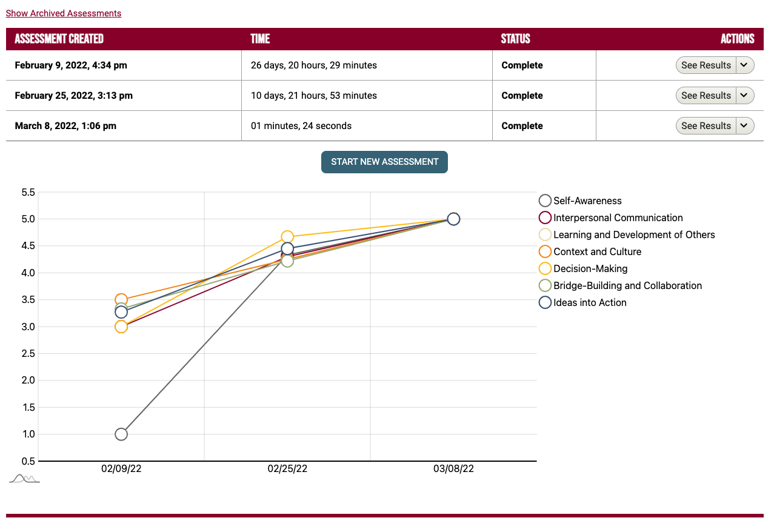The width and height of the screenshot is (774, 532).
Task: Click the Ideas into Action legend marker
Action: pyautogui.click(x=544, y=302)
